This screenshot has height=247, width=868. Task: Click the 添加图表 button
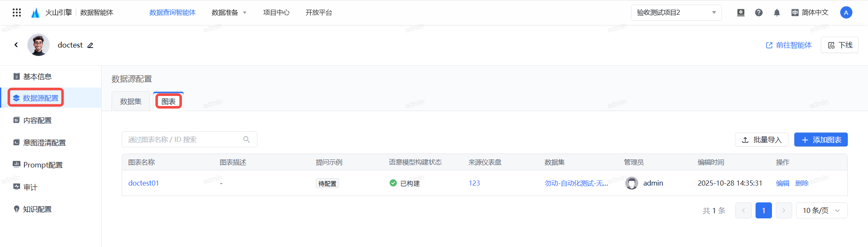pyautogui.click(x=821, y=140)
